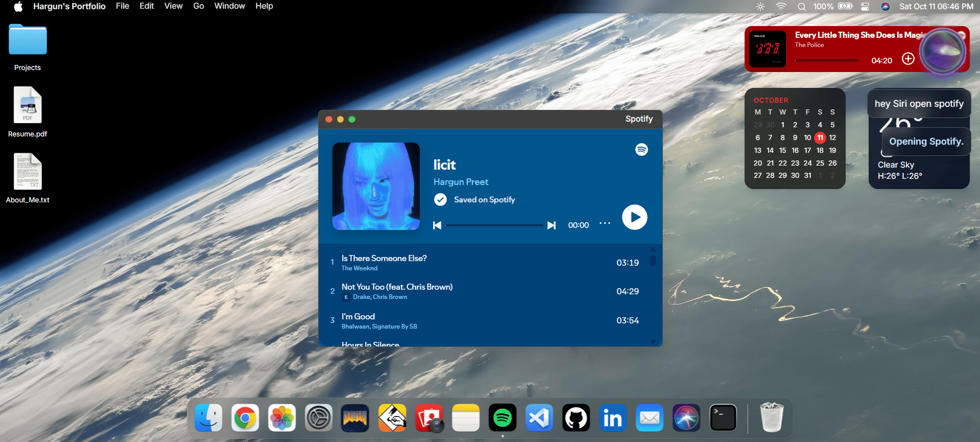The height and width of the screenshot is (442, 980).
Task: Open Siri from the dock
Action: coord(686,418)
